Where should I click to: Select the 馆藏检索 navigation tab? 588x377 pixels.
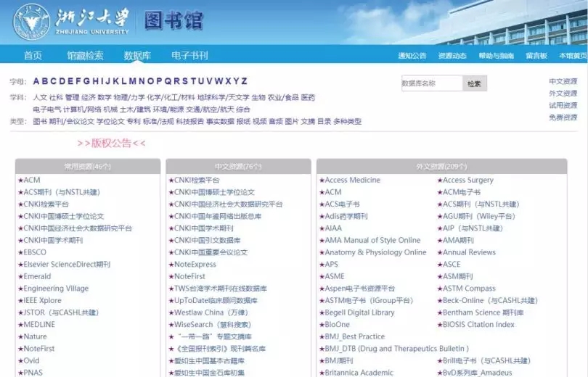coord(85,55)
